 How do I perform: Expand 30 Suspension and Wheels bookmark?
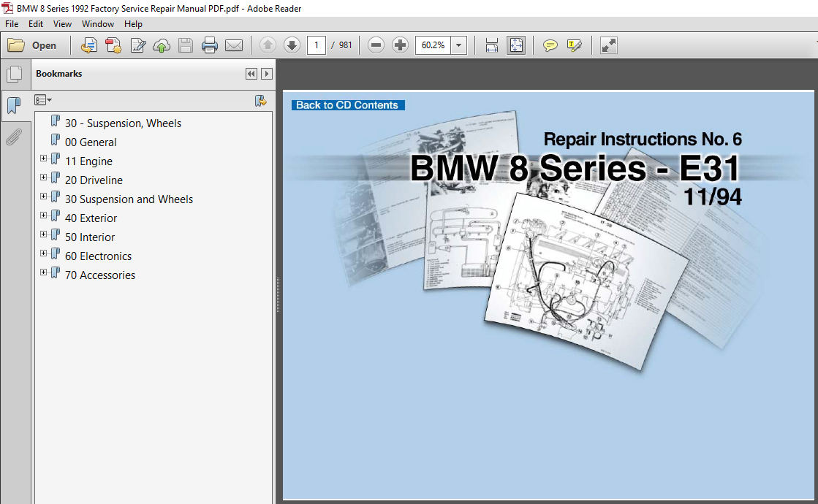(x=44, y=196)
